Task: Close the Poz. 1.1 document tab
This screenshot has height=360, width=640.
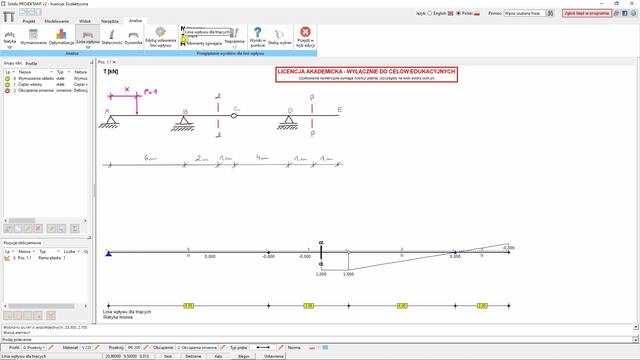Action: click(114, 62)
